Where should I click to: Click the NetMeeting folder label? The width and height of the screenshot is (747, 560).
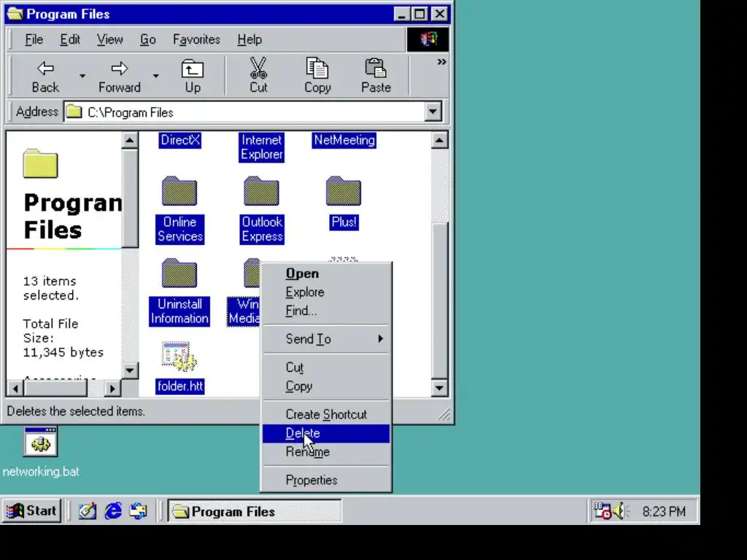(x=344, y=140)
